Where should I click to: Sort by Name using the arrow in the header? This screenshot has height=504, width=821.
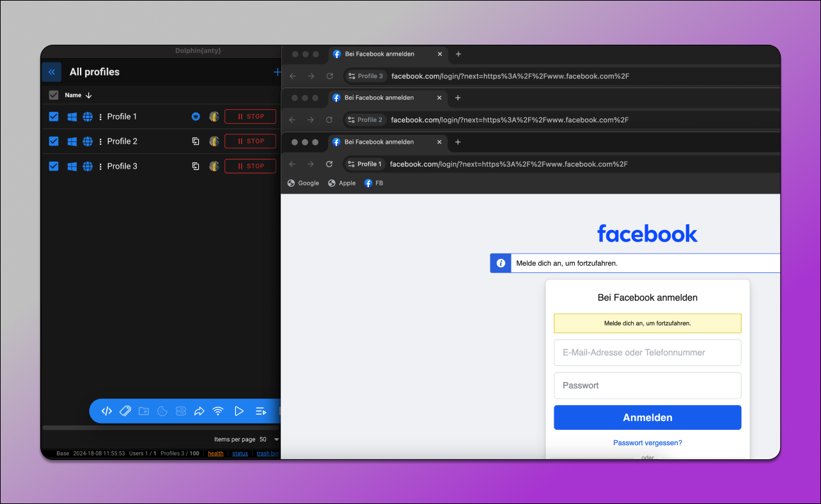[89, 95]
